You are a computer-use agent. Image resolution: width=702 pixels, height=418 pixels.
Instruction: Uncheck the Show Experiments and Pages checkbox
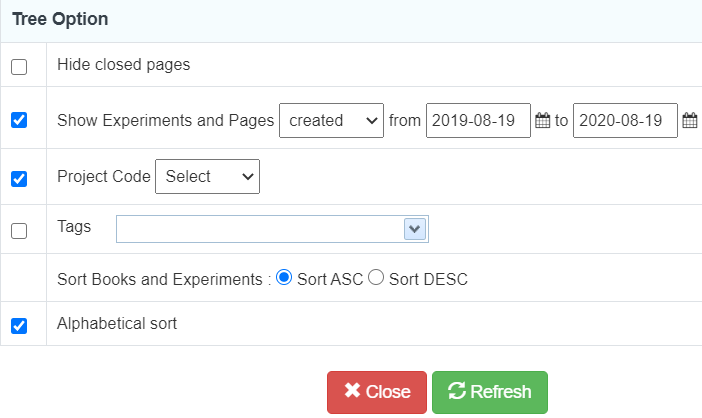pyautogui.click(x=19, y=120)
